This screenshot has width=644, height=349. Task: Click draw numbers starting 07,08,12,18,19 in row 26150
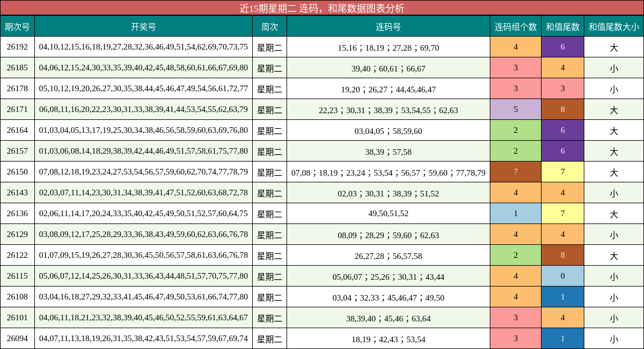[144, 172]
